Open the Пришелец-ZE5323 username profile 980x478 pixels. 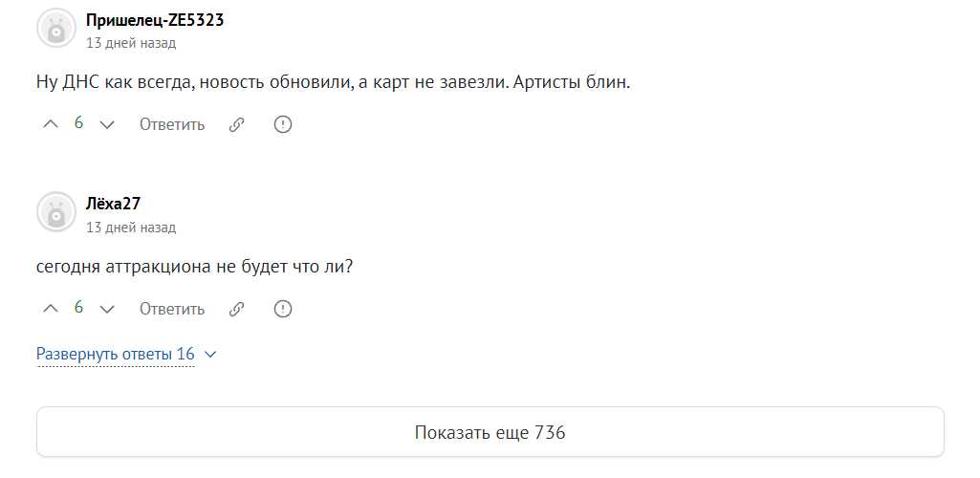point(155,20)
